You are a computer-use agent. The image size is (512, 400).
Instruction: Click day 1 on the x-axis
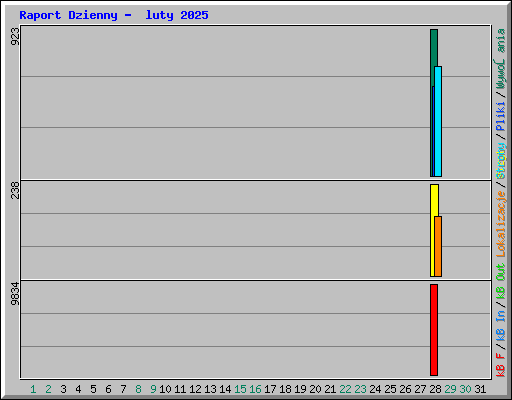click(x=33, y=389)
